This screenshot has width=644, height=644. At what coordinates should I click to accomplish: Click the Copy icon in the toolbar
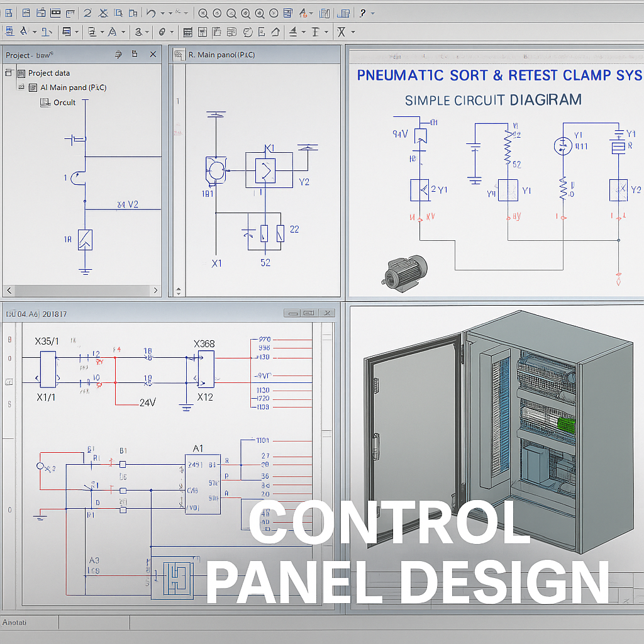click(x=118, y=13)
